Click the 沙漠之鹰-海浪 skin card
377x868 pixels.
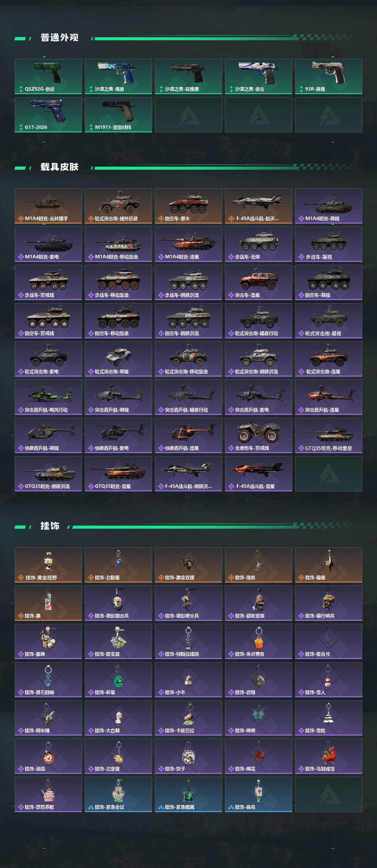click(118, 77)
